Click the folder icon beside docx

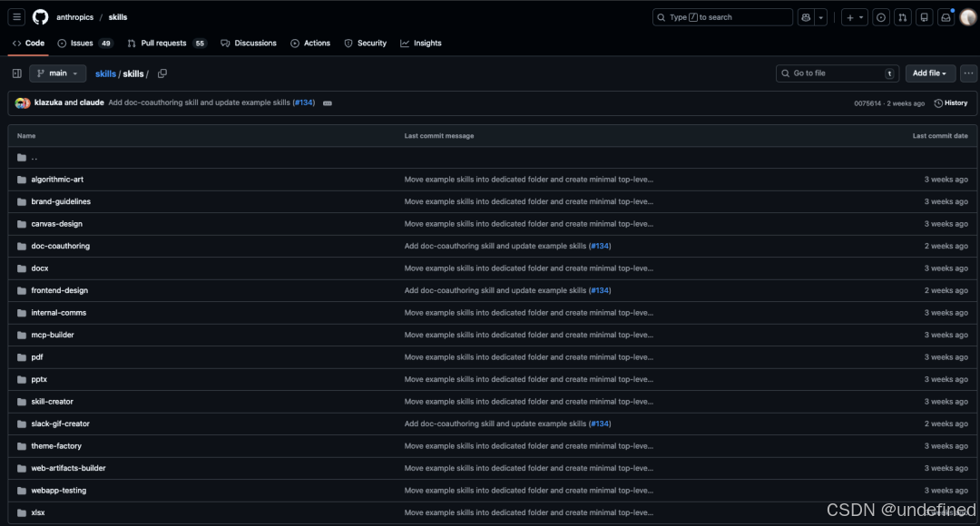22,268
